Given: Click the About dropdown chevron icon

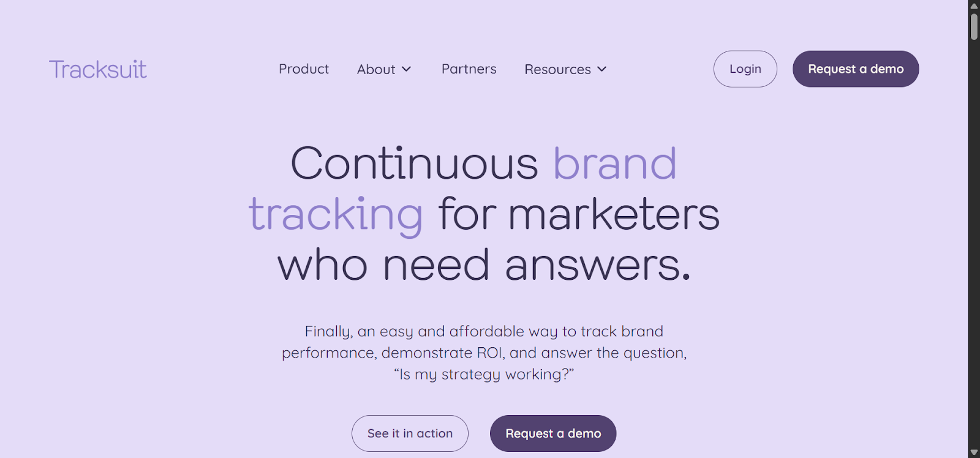Looking at the screenshot, I should (x=408, y=70).
